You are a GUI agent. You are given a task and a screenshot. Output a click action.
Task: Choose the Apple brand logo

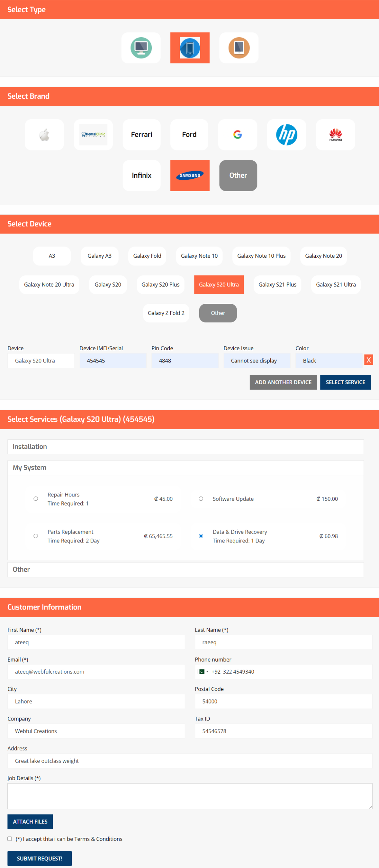pos(44,135)
